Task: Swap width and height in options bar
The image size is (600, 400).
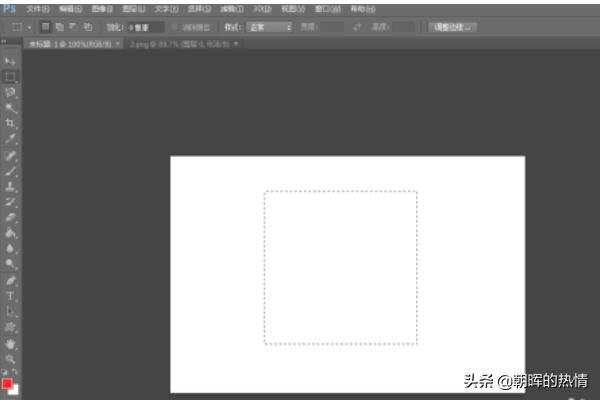Action: [x=357, y=27]
